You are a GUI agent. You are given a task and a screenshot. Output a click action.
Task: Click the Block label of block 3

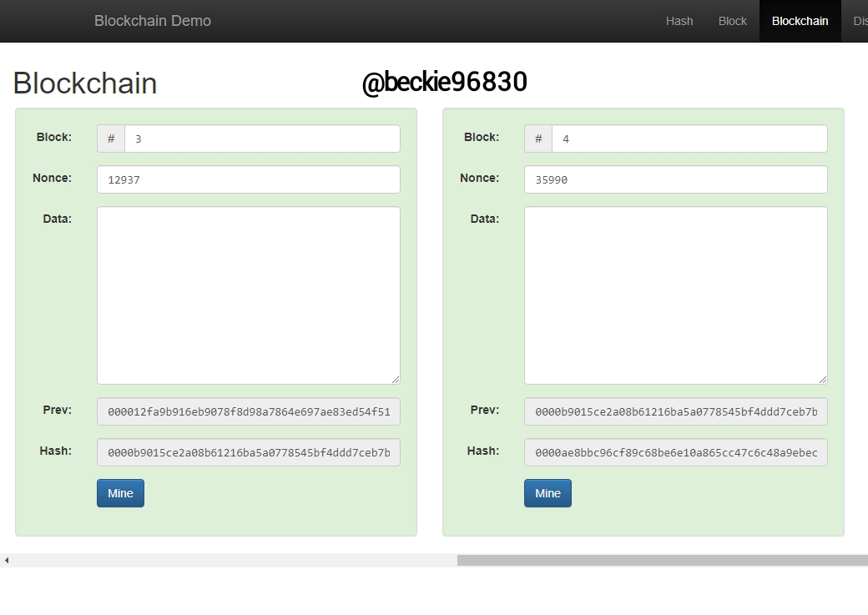(53, 137)
